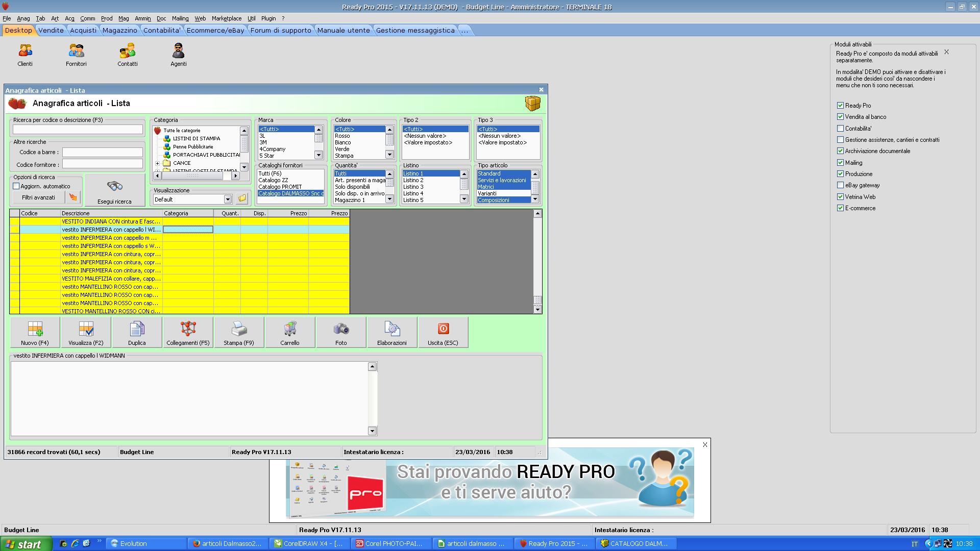Click Nuovo (F4) to create article
This screenshot has height=551, width=980.
click(x=35, y=333)
